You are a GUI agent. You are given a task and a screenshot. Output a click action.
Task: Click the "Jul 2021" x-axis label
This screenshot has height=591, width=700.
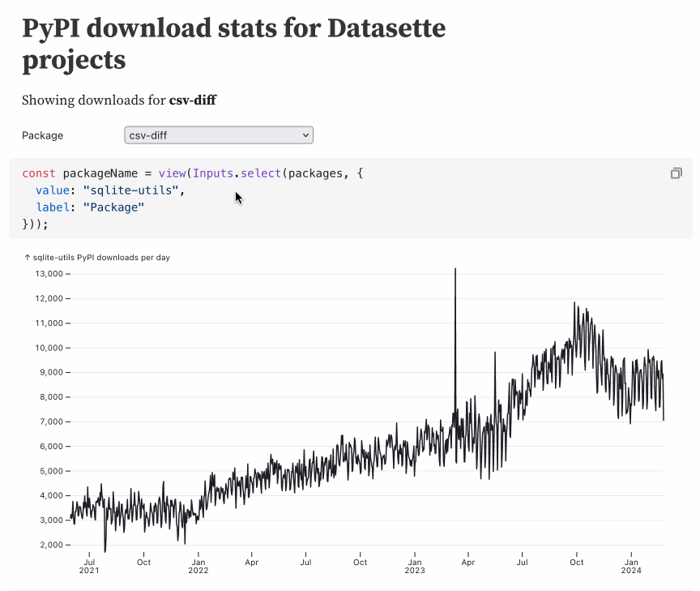pyautogui.click(x=89, y=567)
